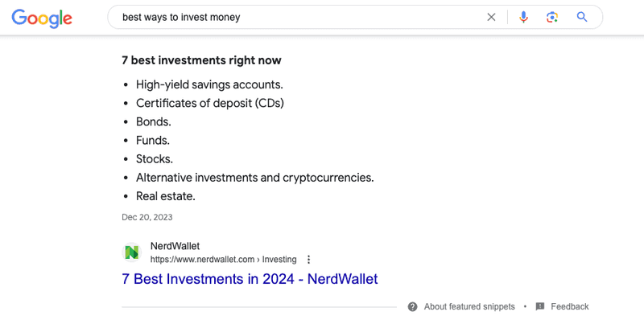Click the magnifying glass search button
This screenshot has height=328, width=644.
coord(582,17)
